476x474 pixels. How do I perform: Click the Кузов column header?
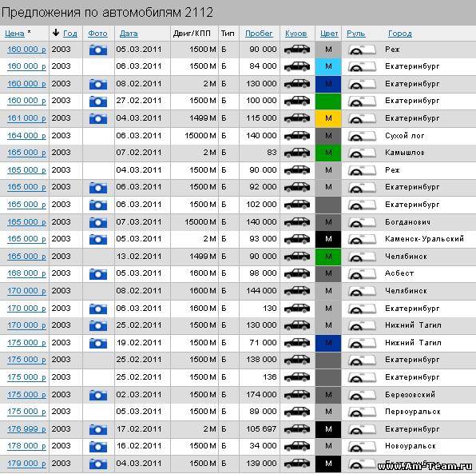(x=296, y=34)
